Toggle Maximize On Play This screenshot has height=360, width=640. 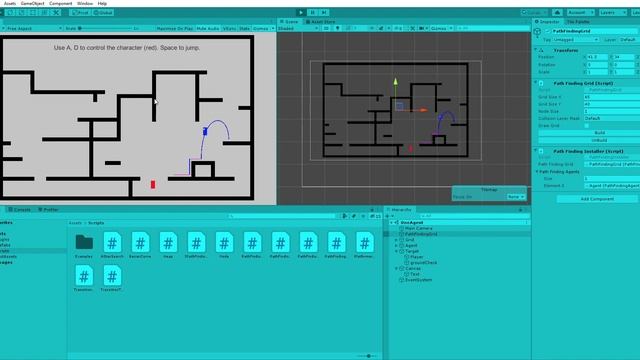tap(175, 29)
